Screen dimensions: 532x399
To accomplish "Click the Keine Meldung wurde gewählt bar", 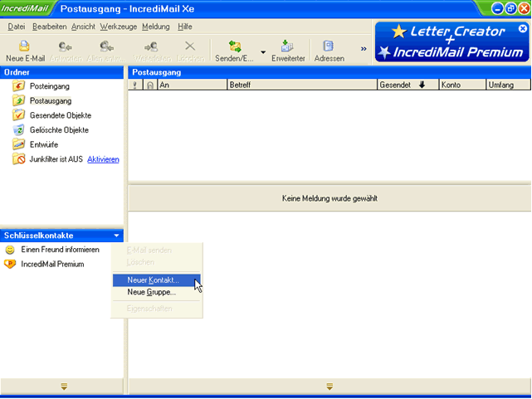I will pyautogui.click(x=329, y=198).
